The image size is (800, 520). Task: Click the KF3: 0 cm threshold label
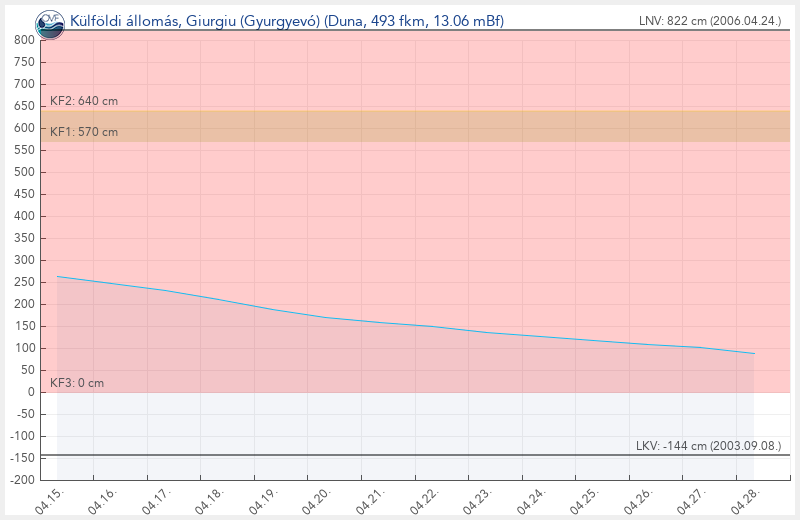pyautogui.click(x=77, y=383)
